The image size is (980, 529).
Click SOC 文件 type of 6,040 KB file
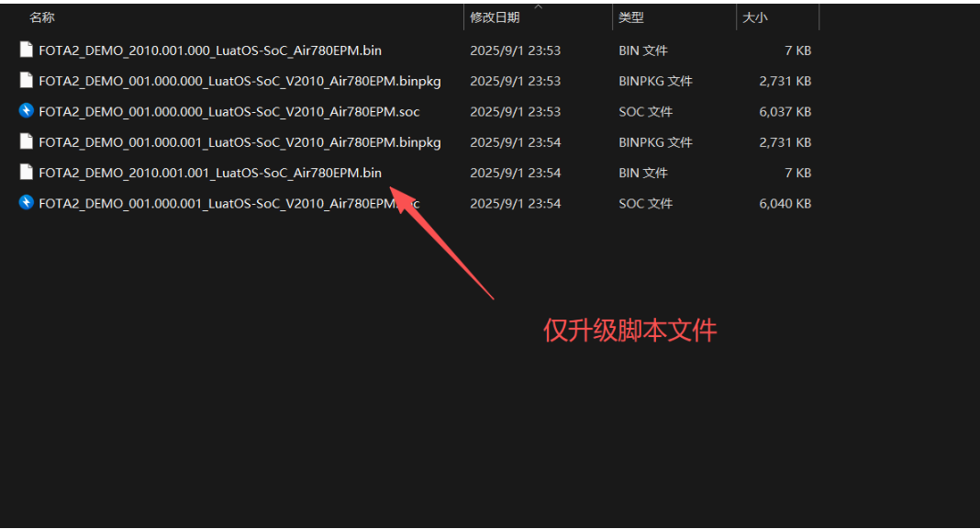[646, 204]
